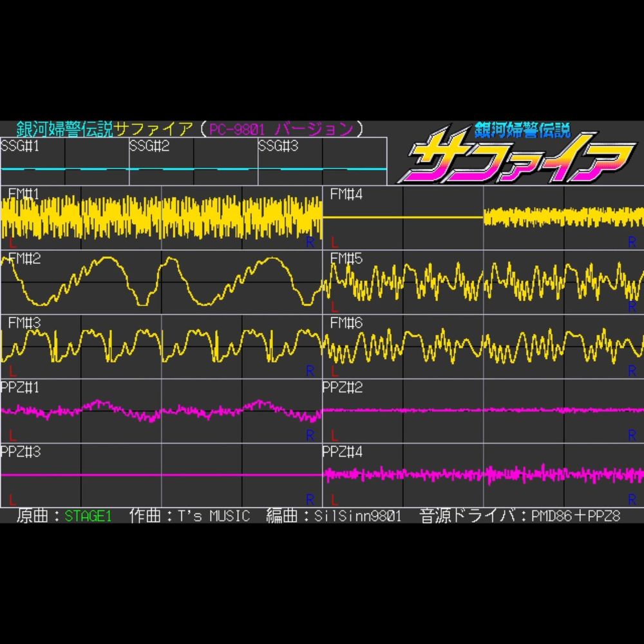Click the blue R marker in PPZ#2
The image size is (644, 644).
pos(632,435)
